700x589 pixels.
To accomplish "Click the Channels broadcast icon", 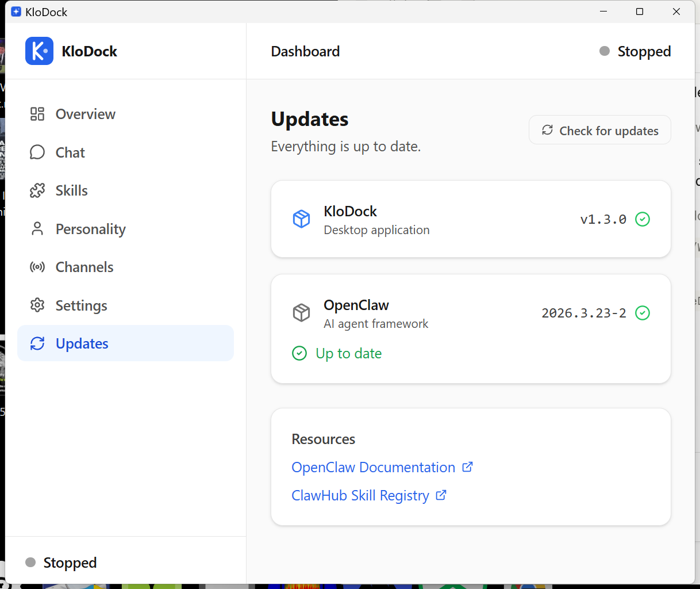I will 37,267.
